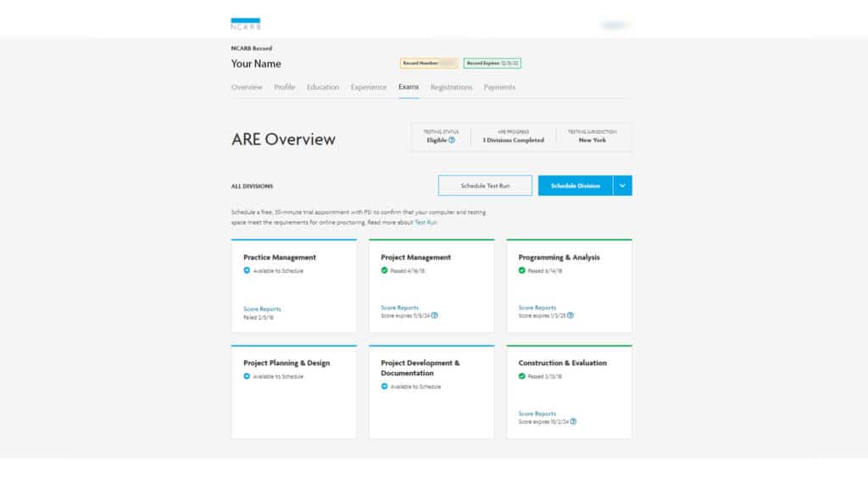Open the account menu in the header
This screenshot has width=868, height=488.
(x=615, y=25)
